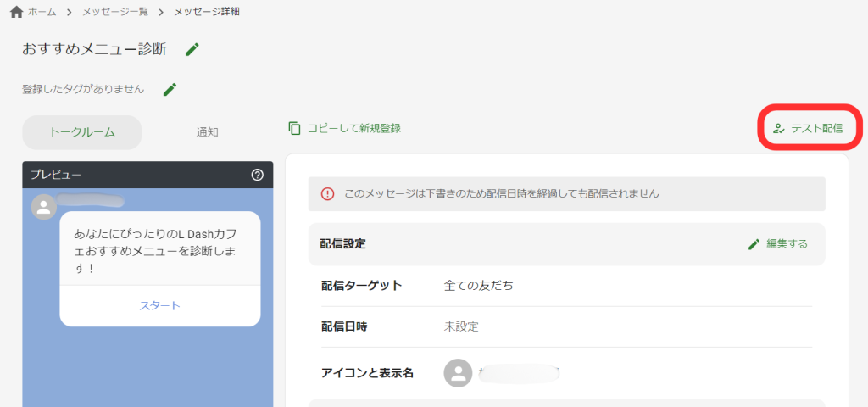Edit the title with the pencil beside おすすめメニュー診断
This screenshot has height=407, width=868.
tap(192, 49)
